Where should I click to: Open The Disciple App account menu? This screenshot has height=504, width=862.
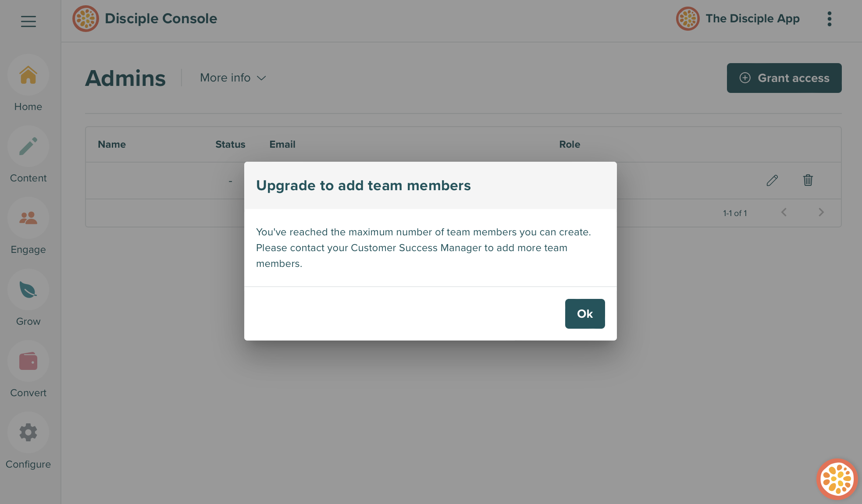[x=738, y=18]
